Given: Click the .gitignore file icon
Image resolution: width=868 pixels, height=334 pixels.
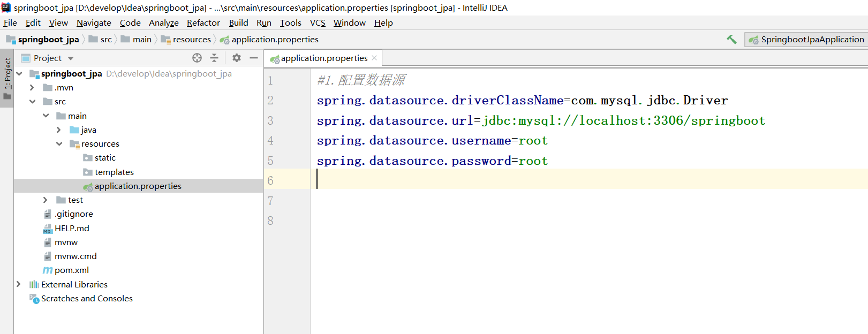Looking at the screenshot, I should click(48, 214).
